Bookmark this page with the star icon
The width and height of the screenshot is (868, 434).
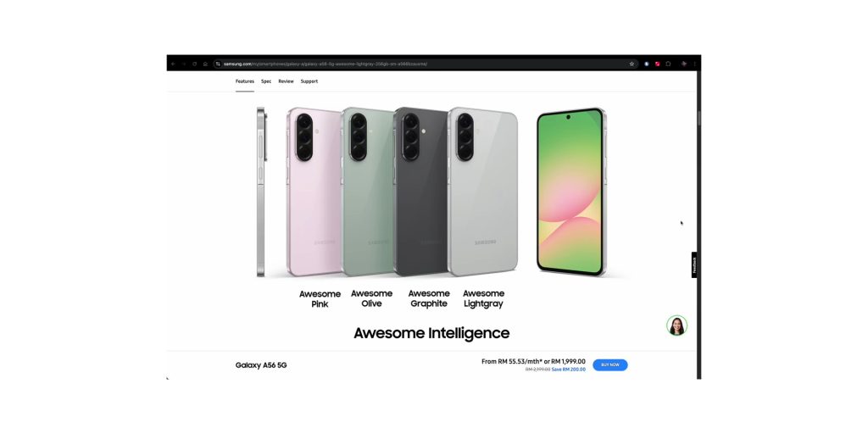click(x=632, y=64)
